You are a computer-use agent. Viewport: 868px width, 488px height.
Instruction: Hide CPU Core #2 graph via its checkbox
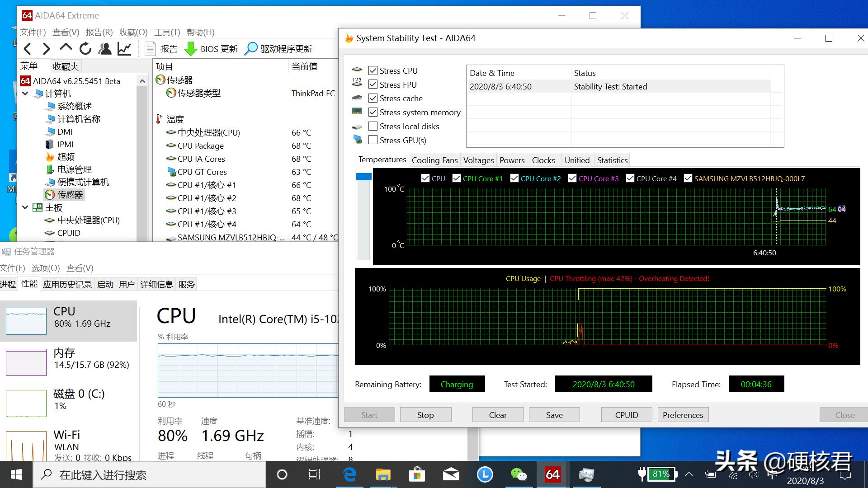(514, 178)
